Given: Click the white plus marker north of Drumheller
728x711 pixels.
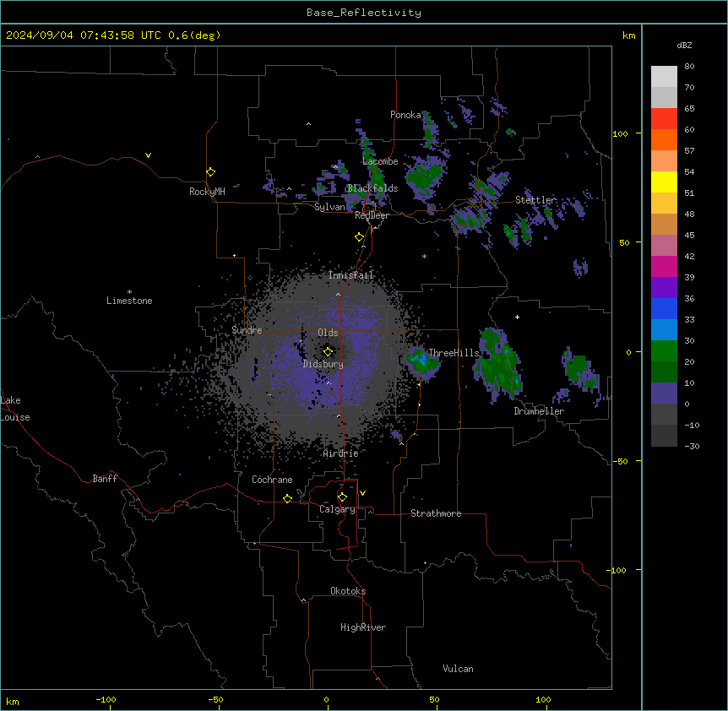Looking at the screenshot, I should coord(517,317).
